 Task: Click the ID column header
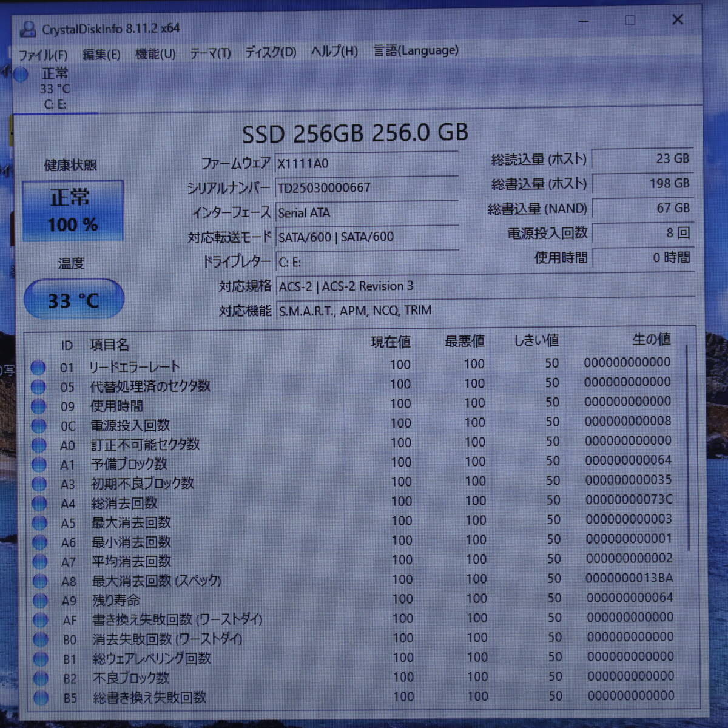click(x=67, y=345)
